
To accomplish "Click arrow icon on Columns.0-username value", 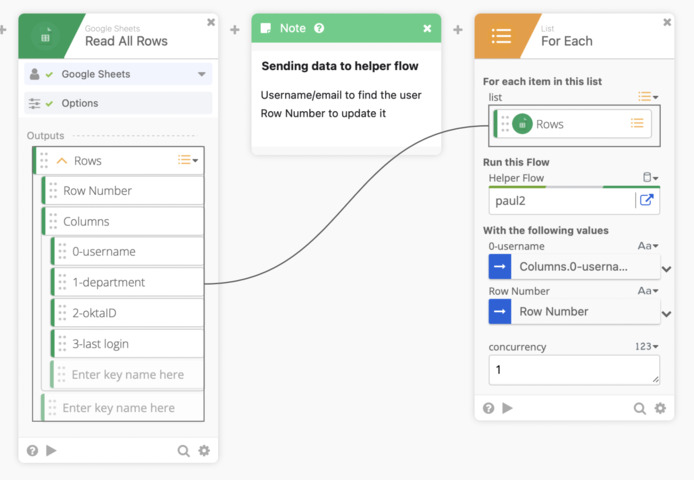I will pos(500,267).
